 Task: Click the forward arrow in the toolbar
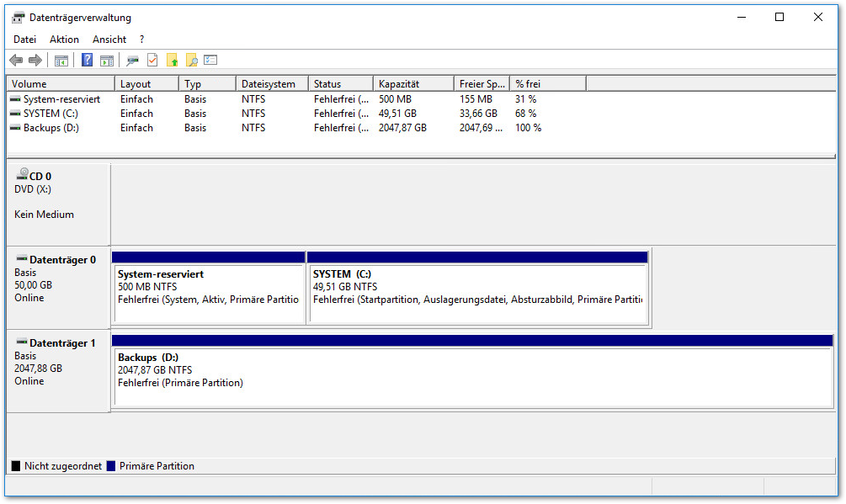click(x=35, y=61)
